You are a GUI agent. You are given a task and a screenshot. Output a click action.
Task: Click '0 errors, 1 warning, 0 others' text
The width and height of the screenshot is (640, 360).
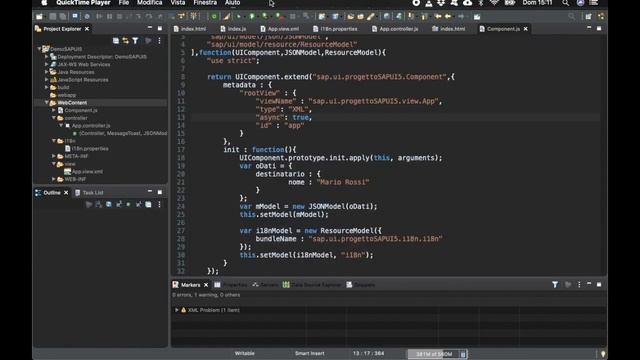point(206,295)
